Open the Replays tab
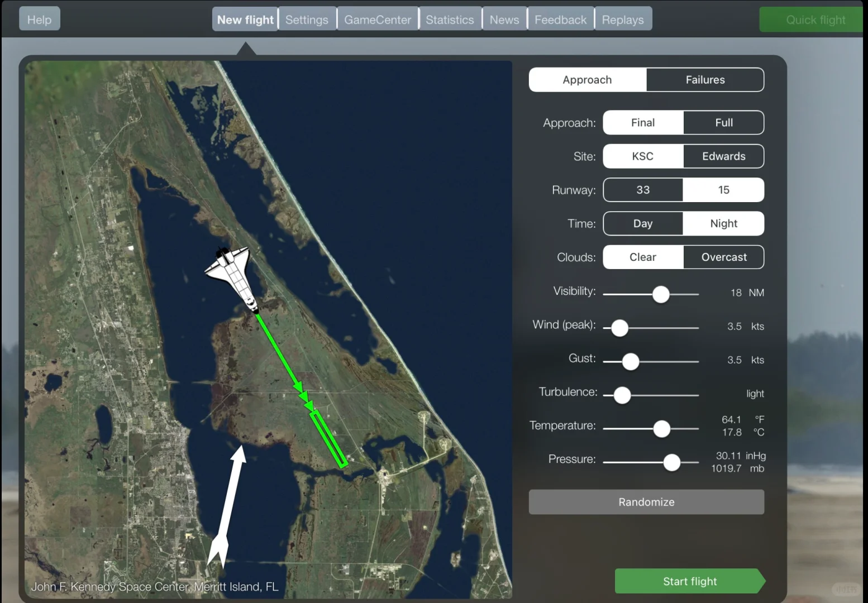 623,20
